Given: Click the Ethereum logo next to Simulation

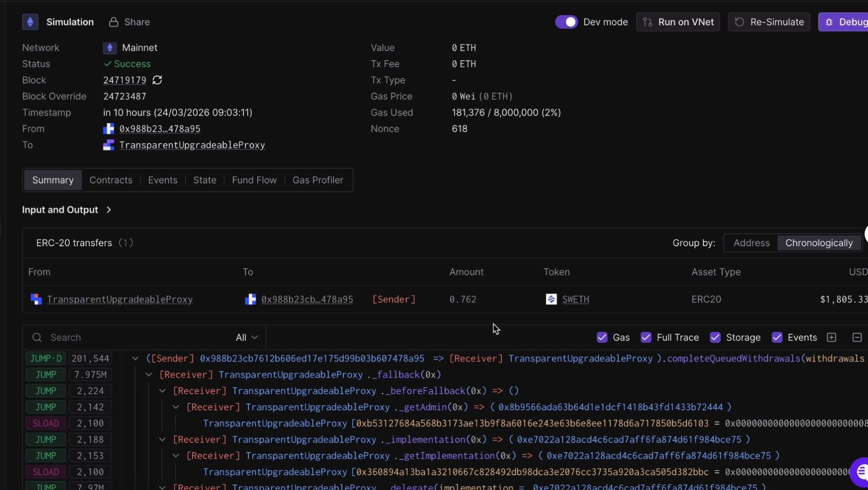Looking at the screenshot, I should (x=30, y=22).
